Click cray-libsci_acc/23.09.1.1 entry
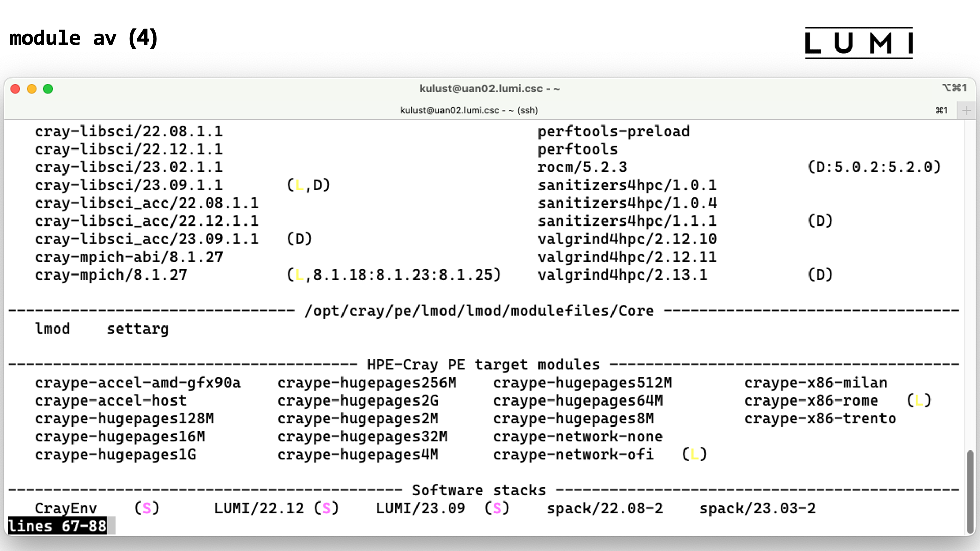 coord(146,239)
